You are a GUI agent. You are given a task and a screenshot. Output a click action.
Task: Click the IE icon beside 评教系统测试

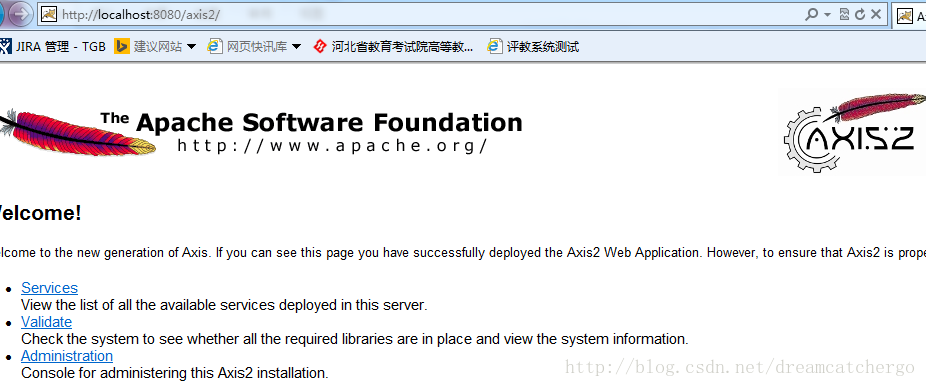click(x=494, y=46)
